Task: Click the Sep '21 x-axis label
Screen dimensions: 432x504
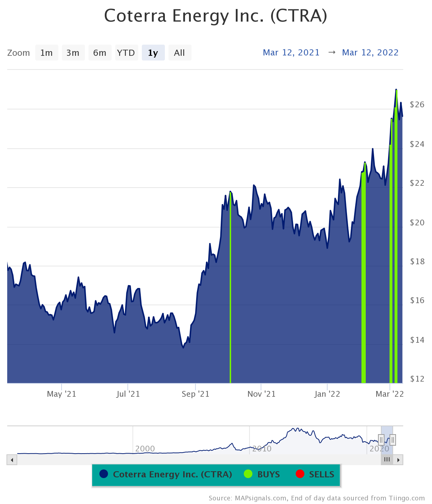Action: click(195, 394)
